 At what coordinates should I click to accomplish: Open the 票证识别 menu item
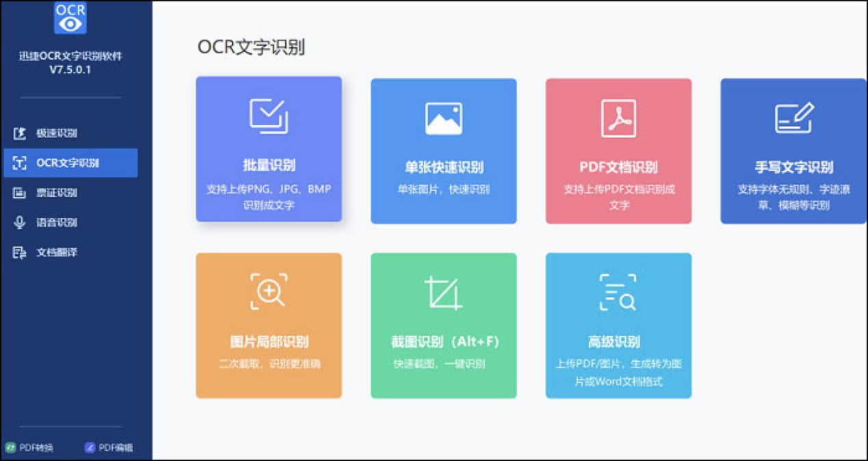(69, 193)
